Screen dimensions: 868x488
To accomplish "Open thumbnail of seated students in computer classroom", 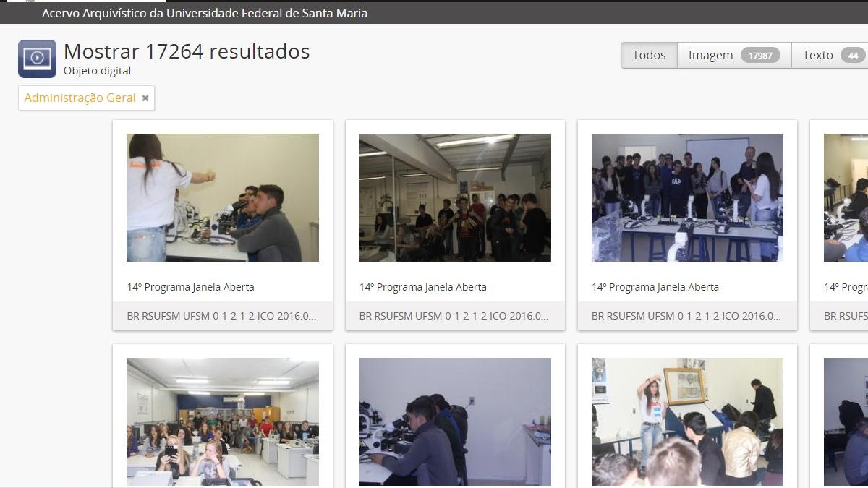I will [223, 421].
